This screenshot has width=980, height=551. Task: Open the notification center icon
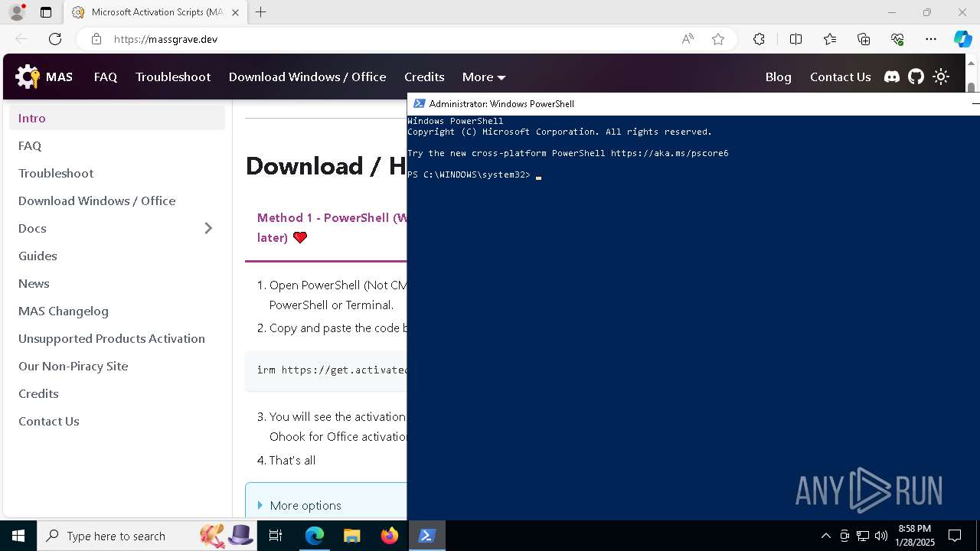point(955,536)
